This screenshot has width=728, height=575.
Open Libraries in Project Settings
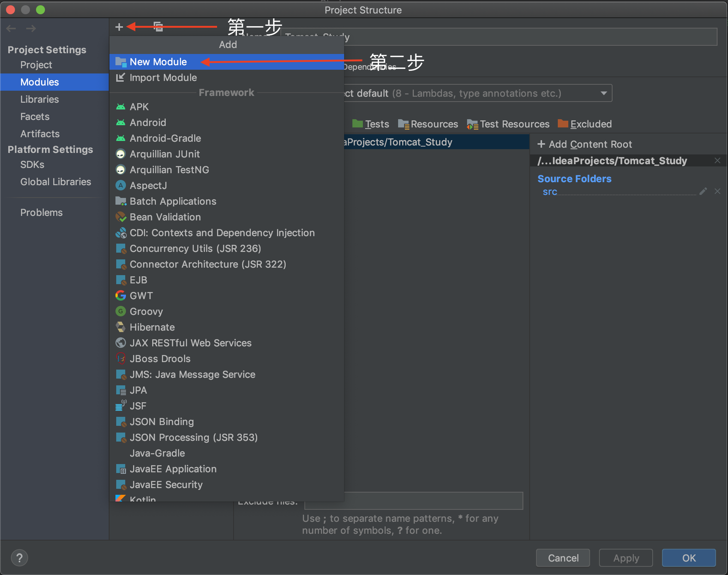[39, 99]
